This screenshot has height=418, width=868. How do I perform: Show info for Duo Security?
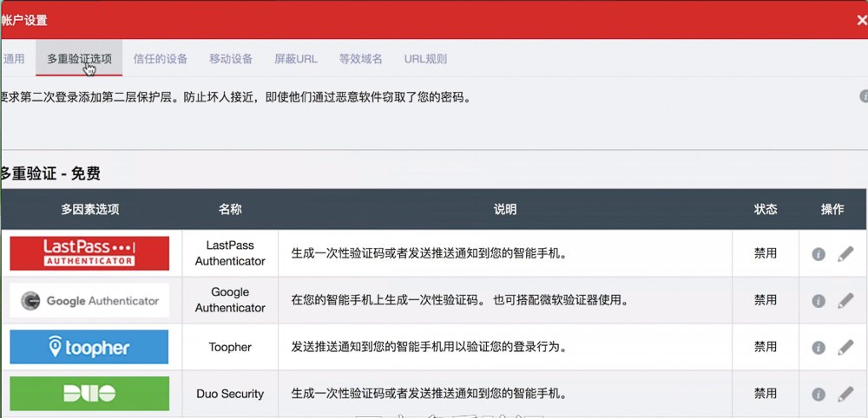(x=818, y=395)
